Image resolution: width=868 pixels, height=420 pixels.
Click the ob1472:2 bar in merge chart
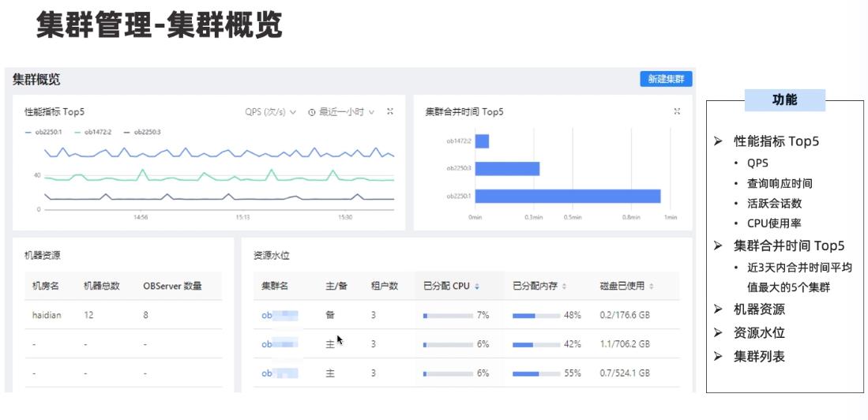pyautogui.click(x=482, y=141)
